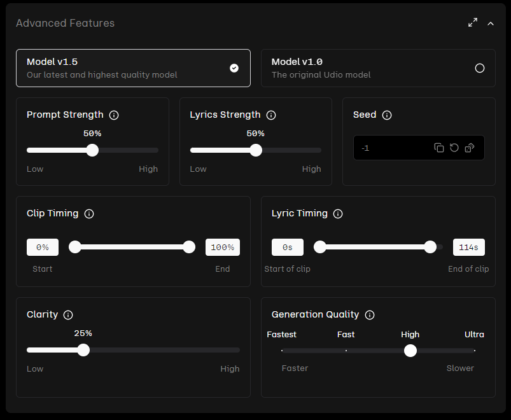Click the 'Faster' label under Generation Quality
Screen dimensions: 511x420
click(295, 368)
